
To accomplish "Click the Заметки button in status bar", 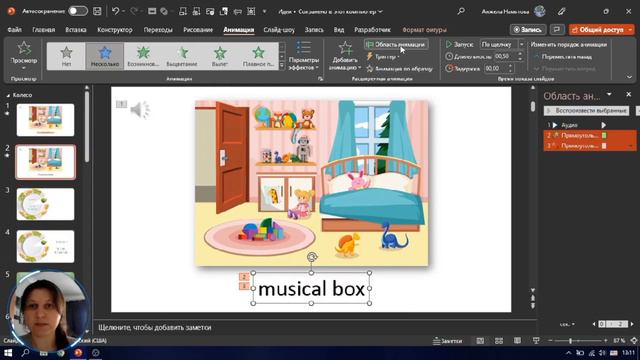I will click(x=448, y=341).
